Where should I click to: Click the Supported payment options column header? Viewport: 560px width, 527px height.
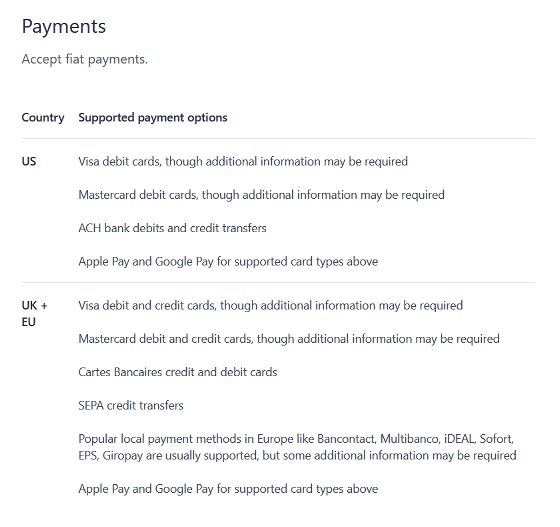[153, 117]
